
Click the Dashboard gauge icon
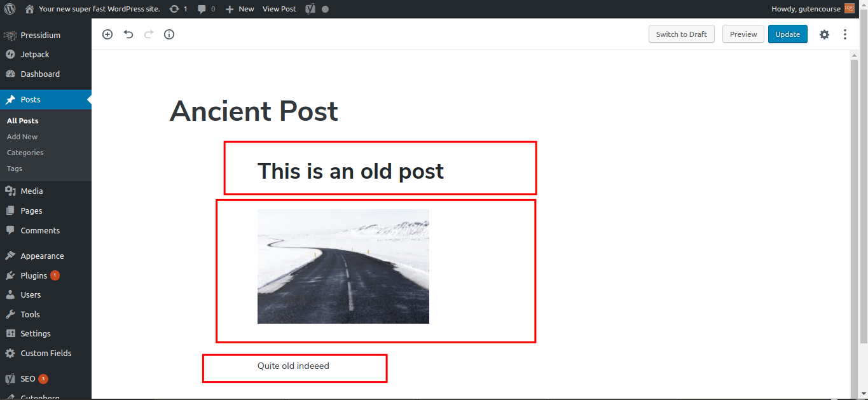(x=10, y=74)
